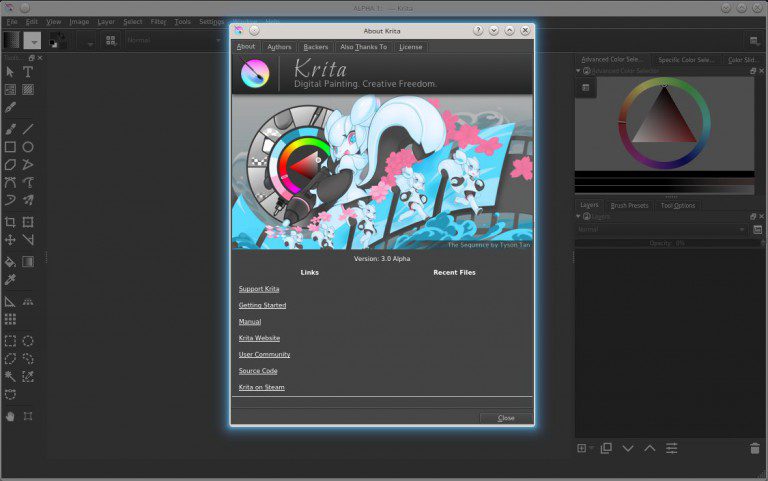Viewport: 768px width, 481px height.
Task: Open the Layers panel Normal blend mode dropdown
Action: click(x=661, y=229)
